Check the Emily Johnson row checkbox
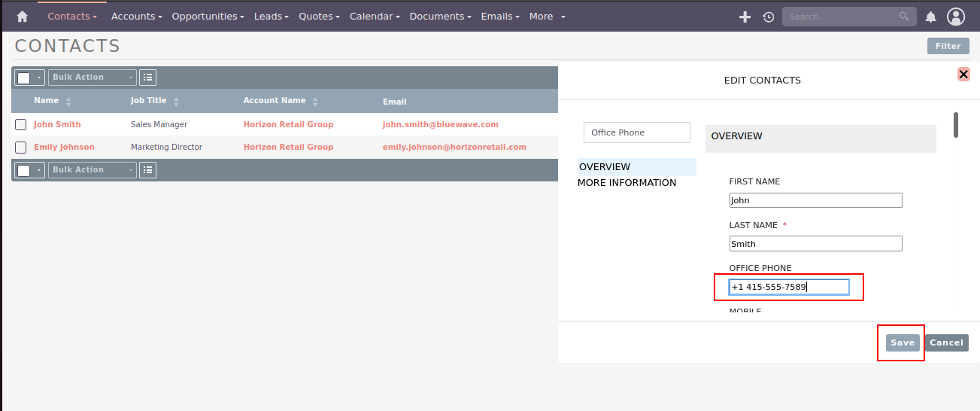The width and height of the screenshot is (980, 411). pos(21,147)
